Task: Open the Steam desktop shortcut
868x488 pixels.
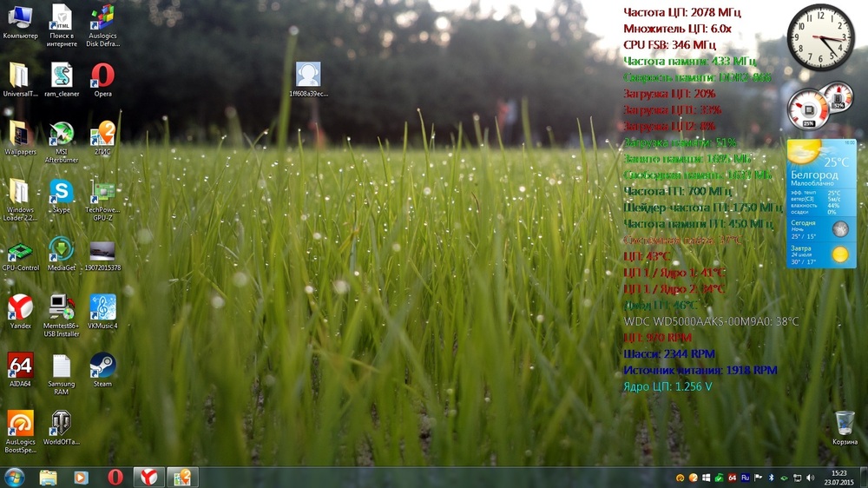Action: point(102,366)
